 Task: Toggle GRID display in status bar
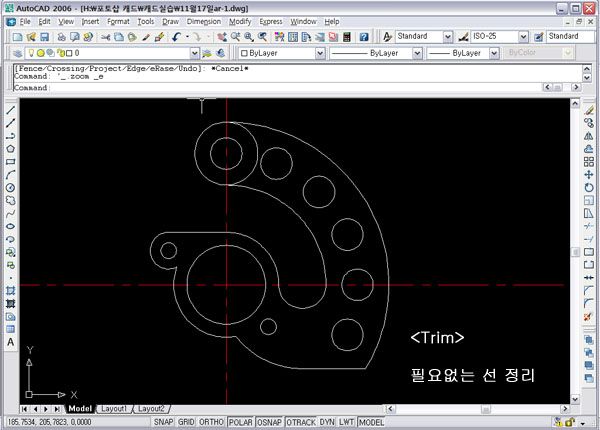point(186,422)
